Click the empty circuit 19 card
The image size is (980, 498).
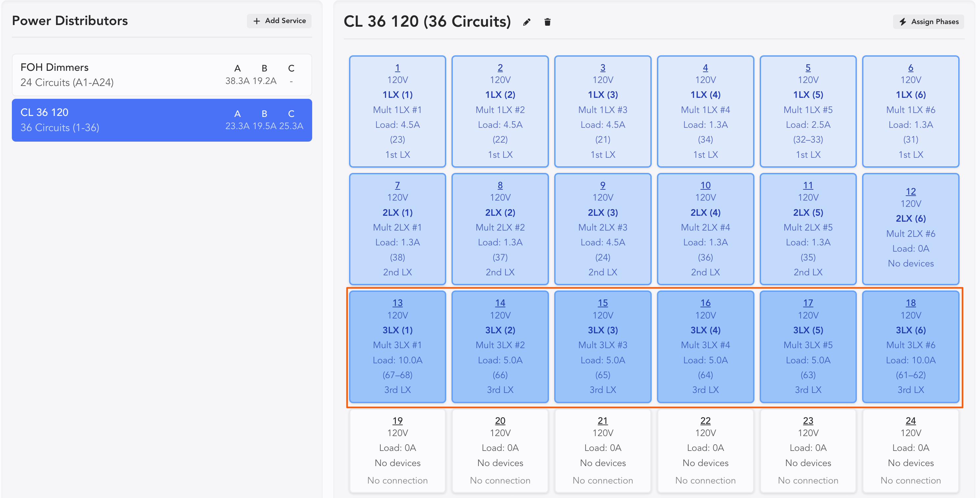tap(397, 453)
